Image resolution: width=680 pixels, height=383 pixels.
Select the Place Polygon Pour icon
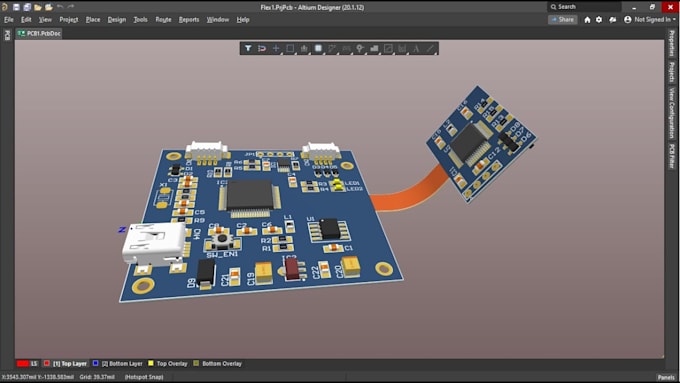pyautogui.click(x=374, y=49)
